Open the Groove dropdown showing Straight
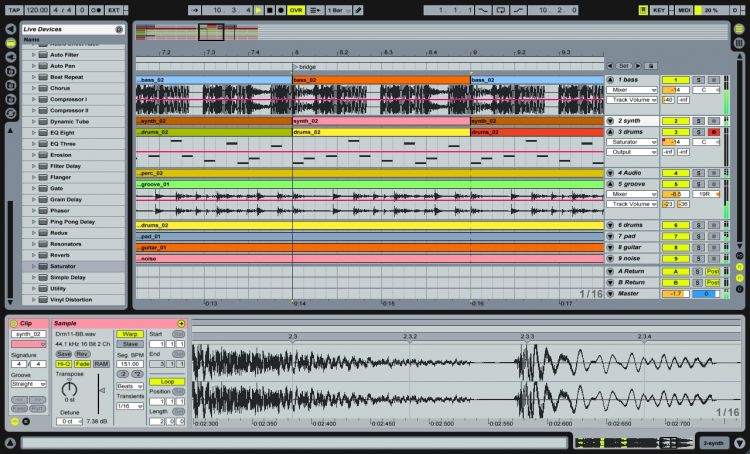This screenshot has width=750, height=454. [x=29, y=383]
